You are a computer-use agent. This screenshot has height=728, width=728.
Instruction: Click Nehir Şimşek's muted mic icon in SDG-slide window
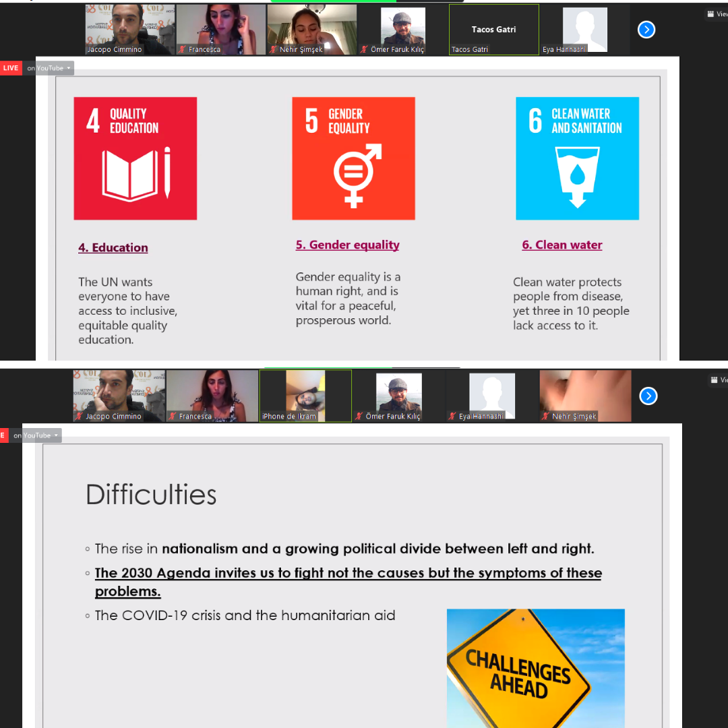click(274, 49)
